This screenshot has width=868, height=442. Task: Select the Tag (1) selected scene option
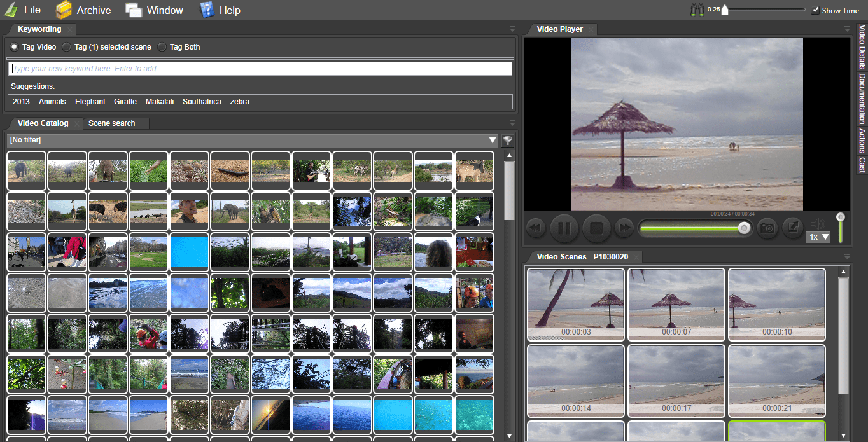(66, 47)
